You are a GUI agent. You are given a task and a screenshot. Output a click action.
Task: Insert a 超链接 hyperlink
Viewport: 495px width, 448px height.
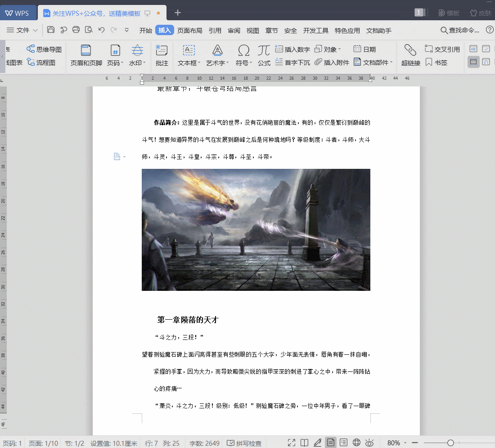410,55
